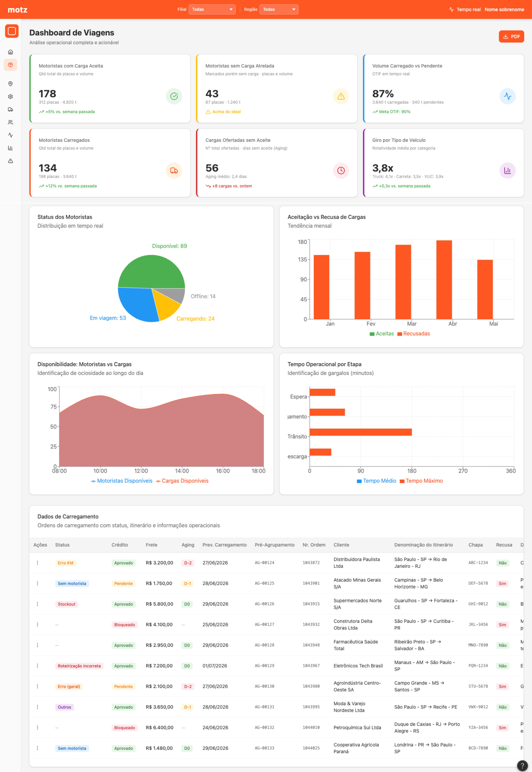
Task: Open the Região dropdown
Action: click(279, 9)
